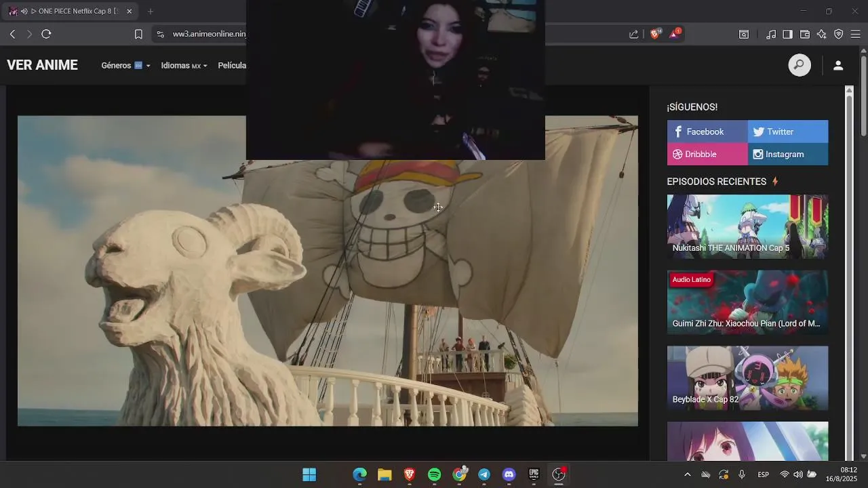Click the browser forward arrow
Viewport: 868px width, 488px height.
(29, 34)
